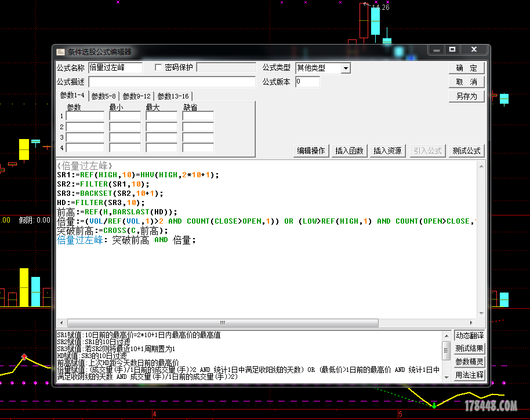Click the 插入函数 button
Image resolution: width=530 pixels, height=420 pixels.
349,151
